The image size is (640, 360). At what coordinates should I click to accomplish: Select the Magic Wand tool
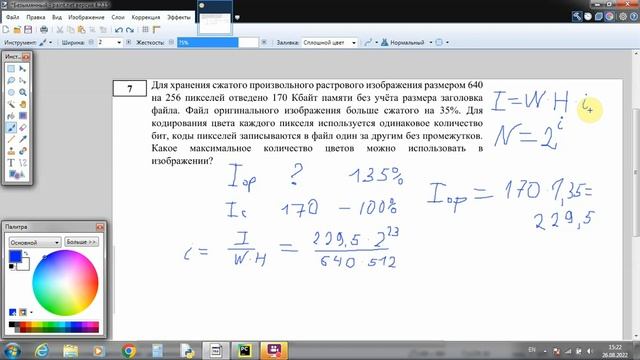tap(11, 104)
